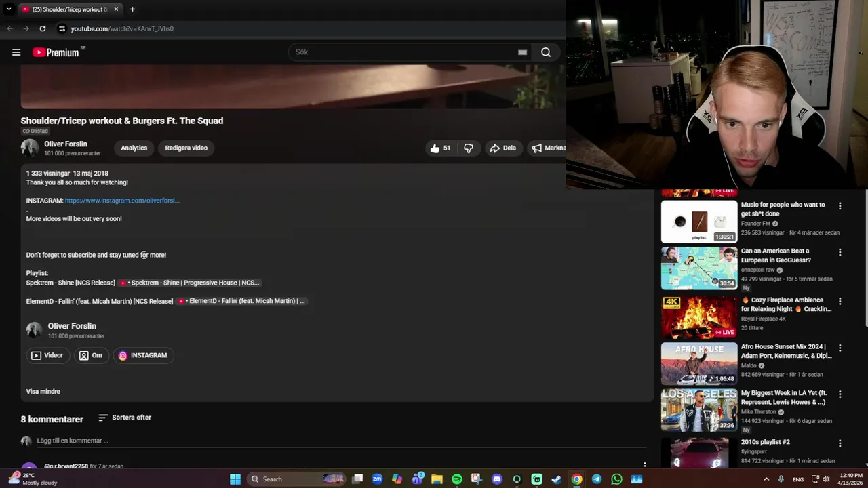Screen dimensions: 868x488
Task: Open the clock showing 12:40 PM
Action: 851,479
